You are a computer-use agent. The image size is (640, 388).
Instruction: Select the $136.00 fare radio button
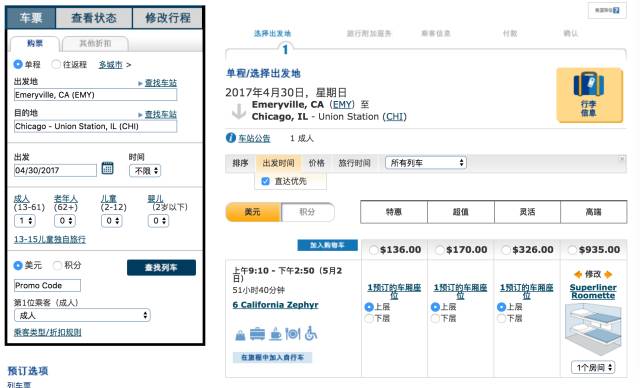tap(373, 250)
